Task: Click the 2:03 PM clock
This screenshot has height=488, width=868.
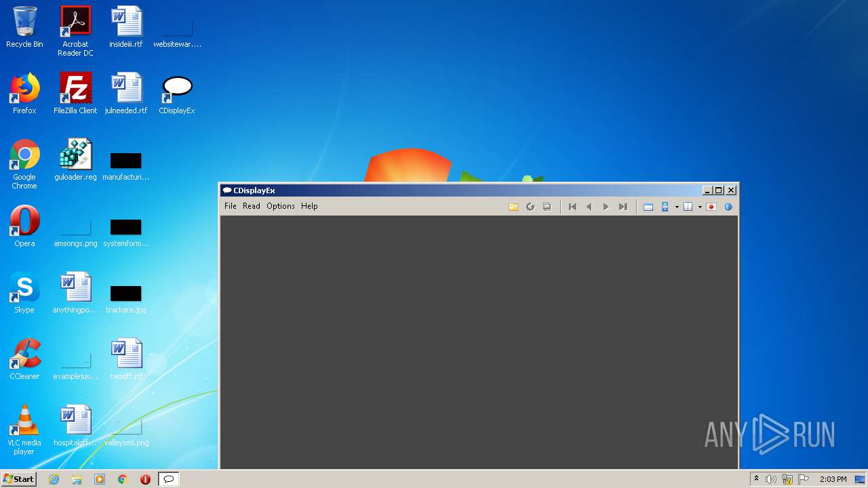Action: (833, 479)
